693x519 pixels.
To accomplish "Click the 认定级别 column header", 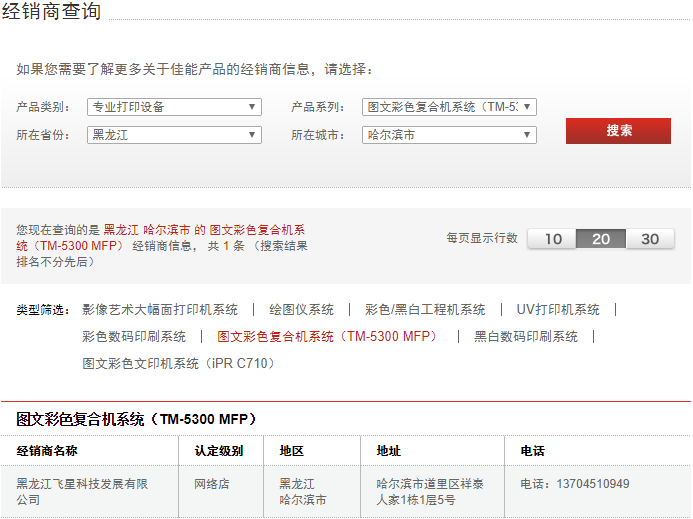I will [x=219, y=451].
